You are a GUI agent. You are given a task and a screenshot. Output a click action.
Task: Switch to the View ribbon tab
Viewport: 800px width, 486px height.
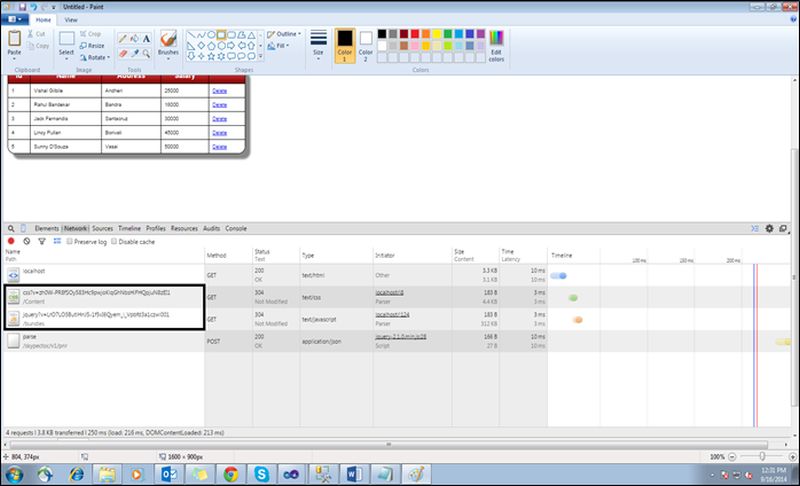coord(71,20)
